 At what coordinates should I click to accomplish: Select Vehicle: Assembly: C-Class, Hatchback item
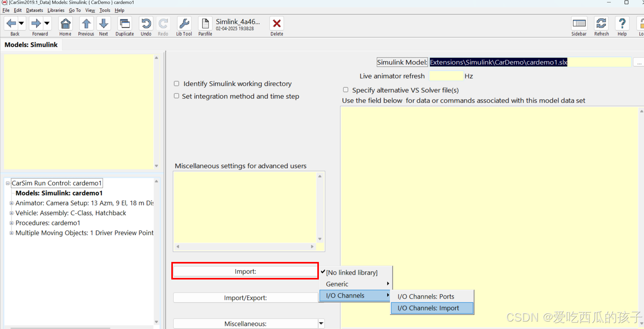click(71, 213)
